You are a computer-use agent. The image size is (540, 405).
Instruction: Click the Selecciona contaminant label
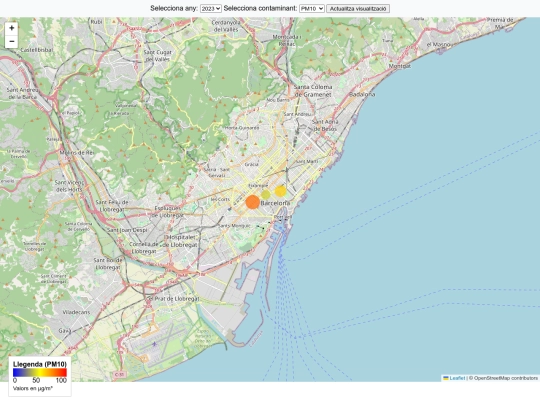tap(260, 9)
